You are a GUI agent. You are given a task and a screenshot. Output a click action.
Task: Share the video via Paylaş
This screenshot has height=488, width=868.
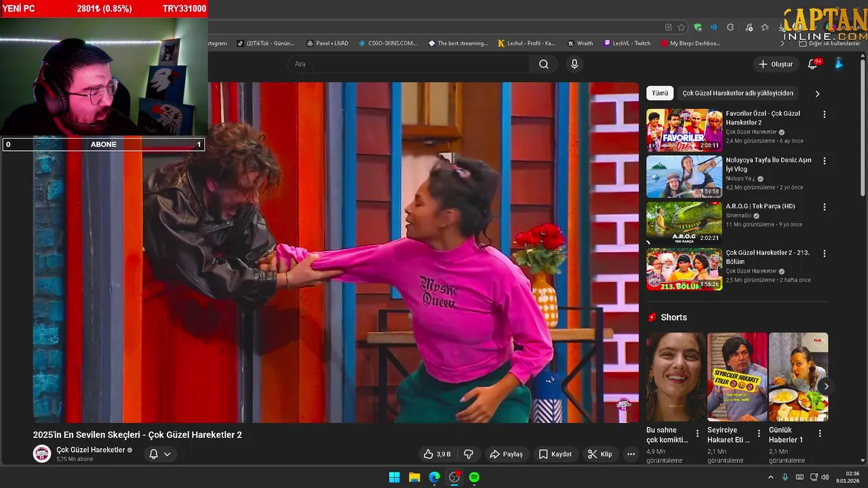click(x=506, y=454)
